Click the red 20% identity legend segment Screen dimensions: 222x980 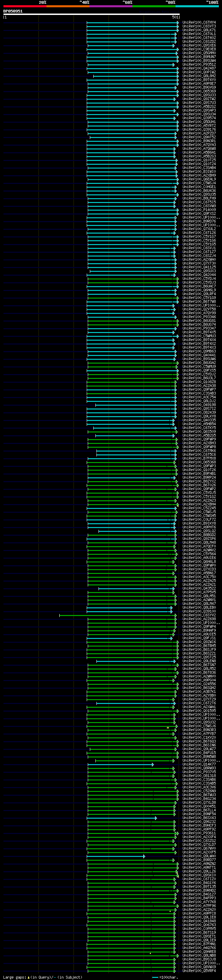point(25,7)
